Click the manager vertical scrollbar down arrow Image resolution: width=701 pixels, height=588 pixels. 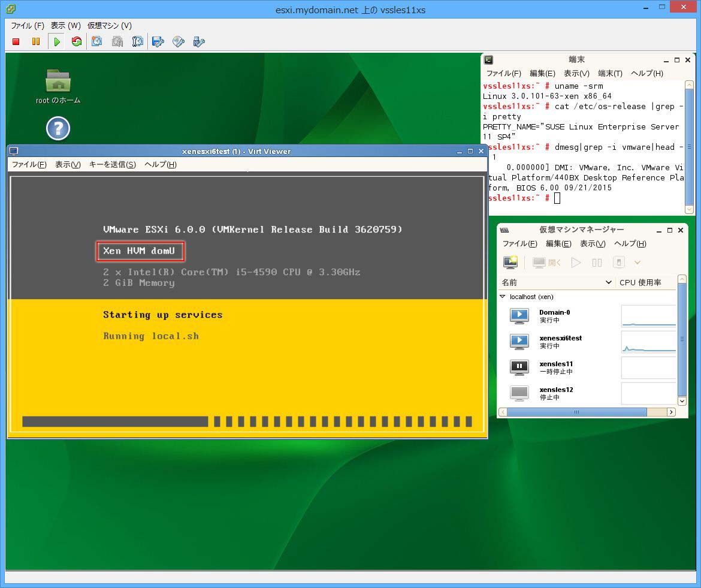point(682,401)
